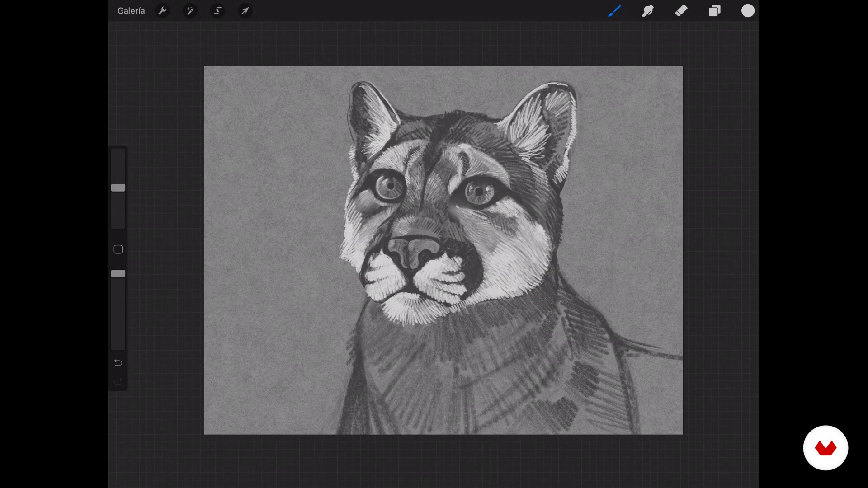This screenshot has height=488, width=868.
Task: Open the color picker circle
Action: point(748,11)
